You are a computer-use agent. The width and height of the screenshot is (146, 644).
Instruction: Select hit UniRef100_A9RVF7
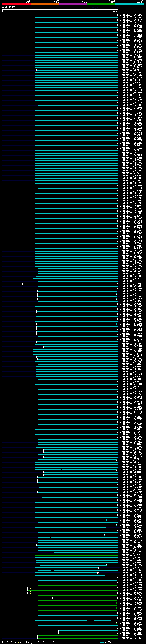[x=131, y=53]
